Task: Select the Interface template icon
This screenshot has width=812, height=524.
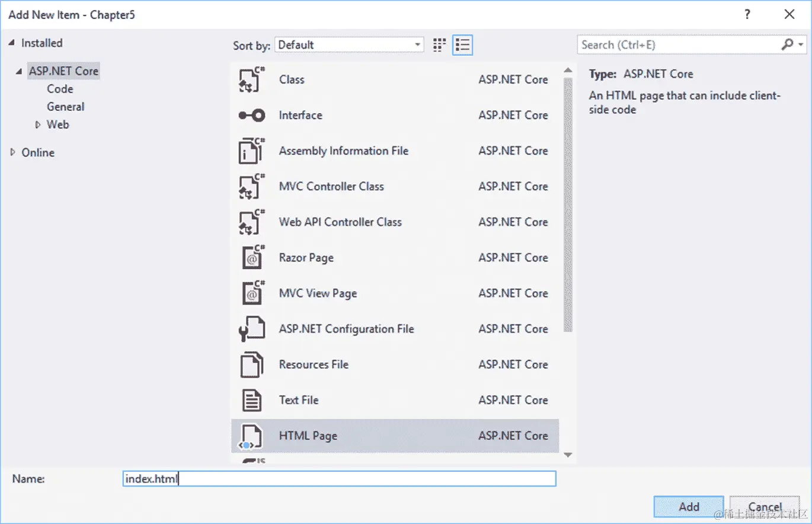Action: pos(251,115)
